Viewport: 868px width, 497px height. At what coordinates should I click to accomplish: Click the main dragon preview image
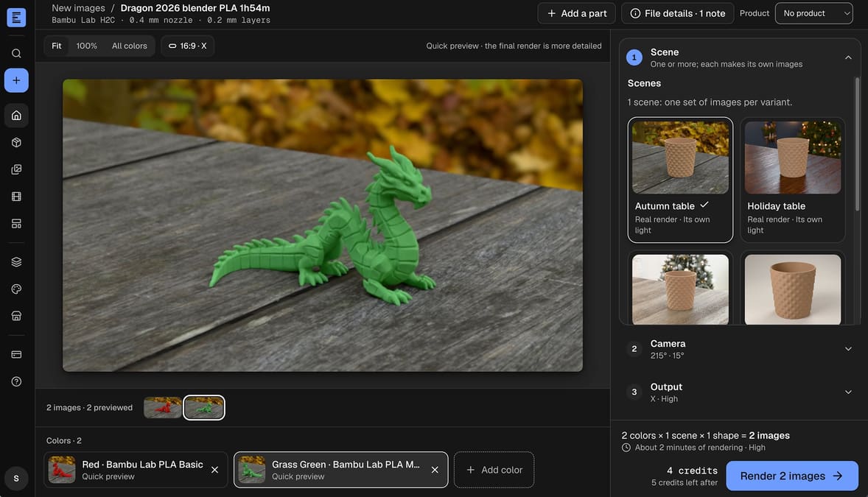[x=322, y=225]
